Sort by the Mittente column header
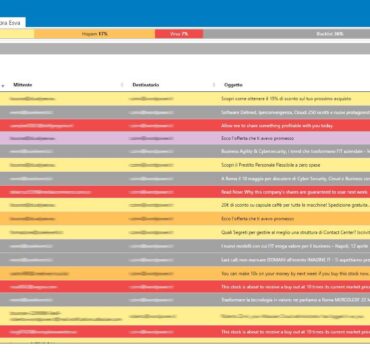Screen dimensions: 370x362 click(x=23, y=85)
